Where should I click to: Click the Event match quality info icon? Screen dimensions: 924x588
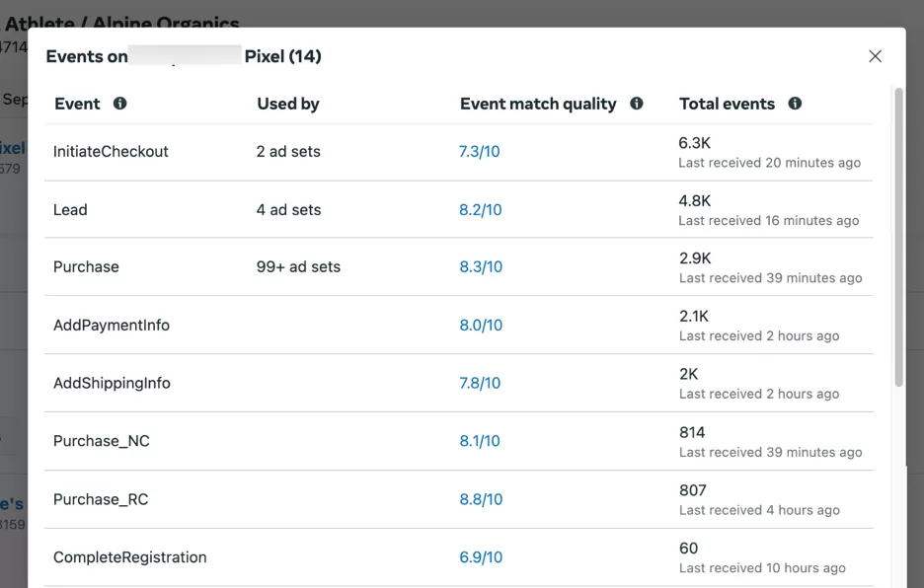click(637, 104)
